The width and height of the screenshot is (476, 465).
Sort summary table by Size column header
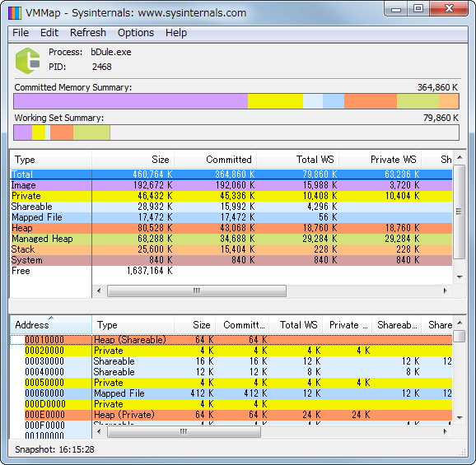133,160
